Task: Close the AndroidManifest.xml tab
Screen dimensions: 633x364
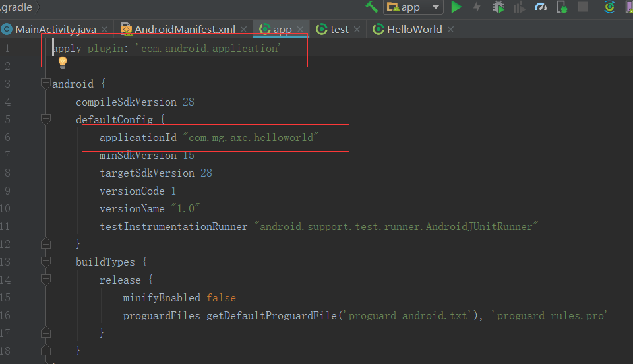Action: coord(243,30)
